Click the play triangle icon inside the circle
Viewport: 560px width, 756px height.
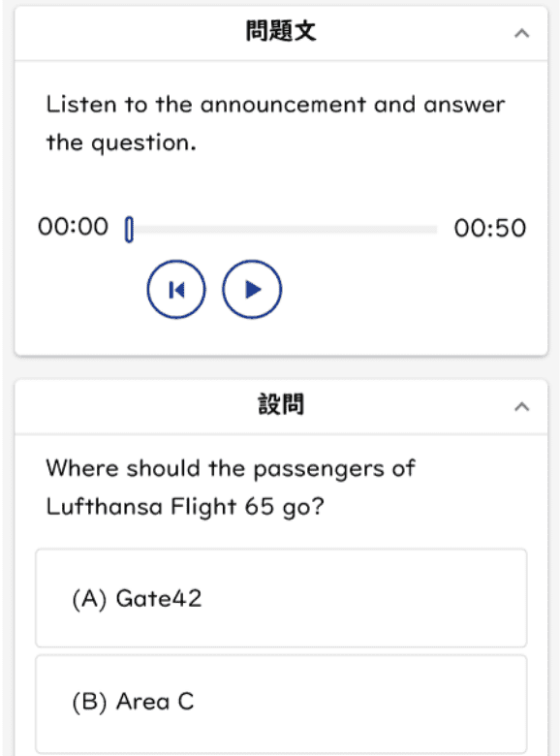tap(253, 289)
